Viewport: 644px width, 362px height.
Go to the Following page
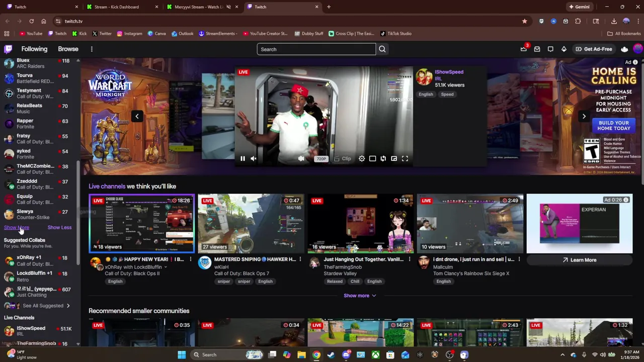34,49
